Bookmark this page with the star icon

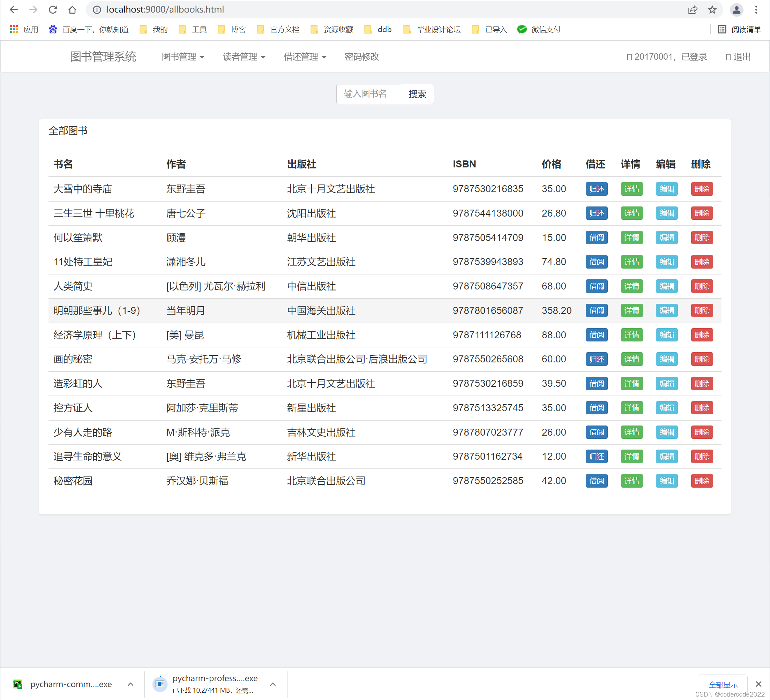713,9
